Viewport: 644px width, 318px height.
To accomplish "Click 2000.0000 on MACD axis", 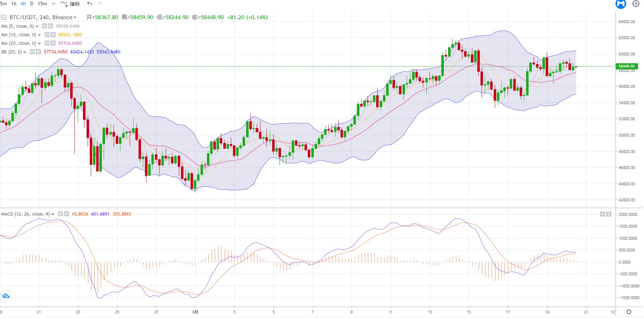I will pyautogui.click(x=628, y=214).
